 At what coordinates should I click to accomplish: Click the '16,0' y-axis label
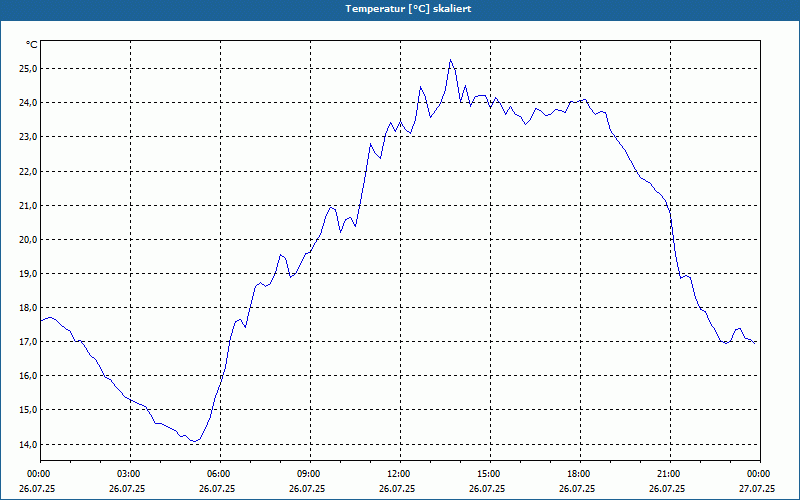[26, 376]
